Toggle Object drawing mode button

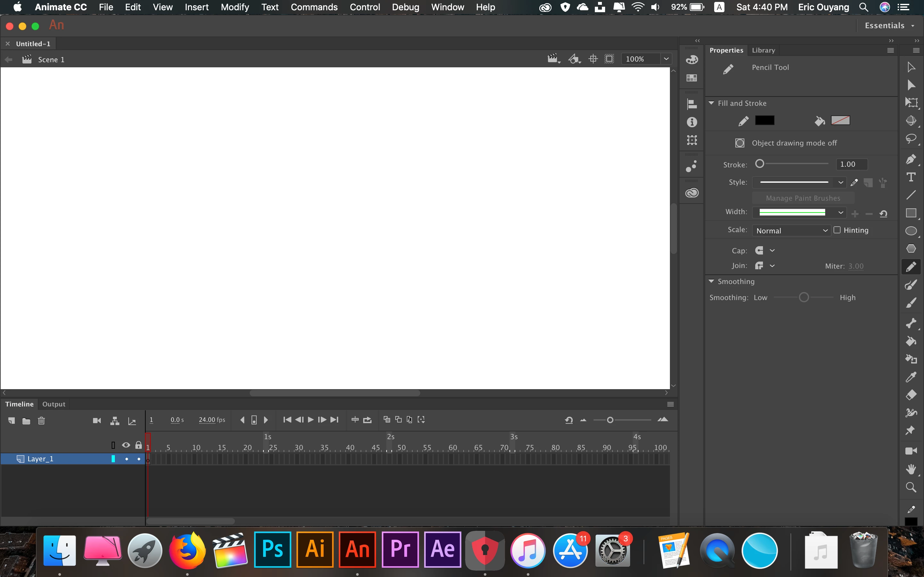(740, 143)
